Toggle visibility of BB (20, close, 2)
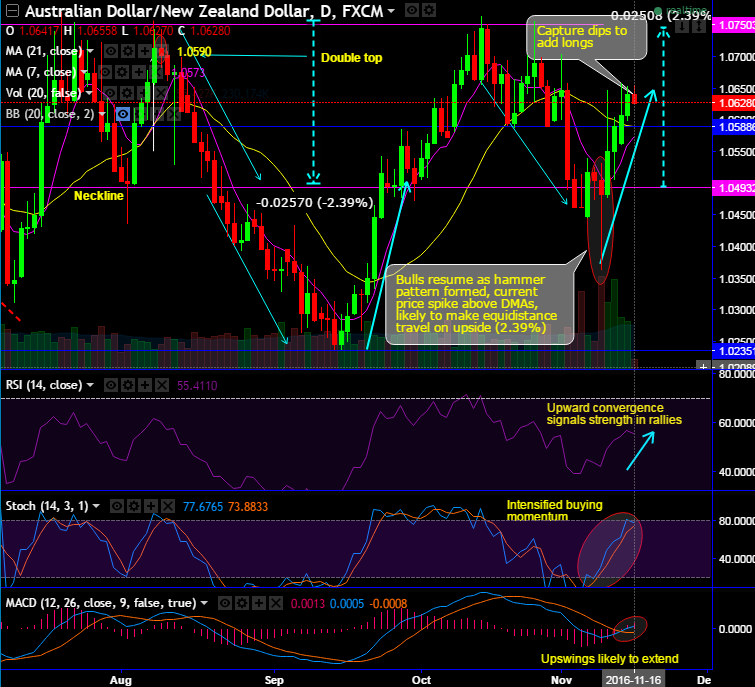This screenshot has width=755, height=687. point(125,114)
